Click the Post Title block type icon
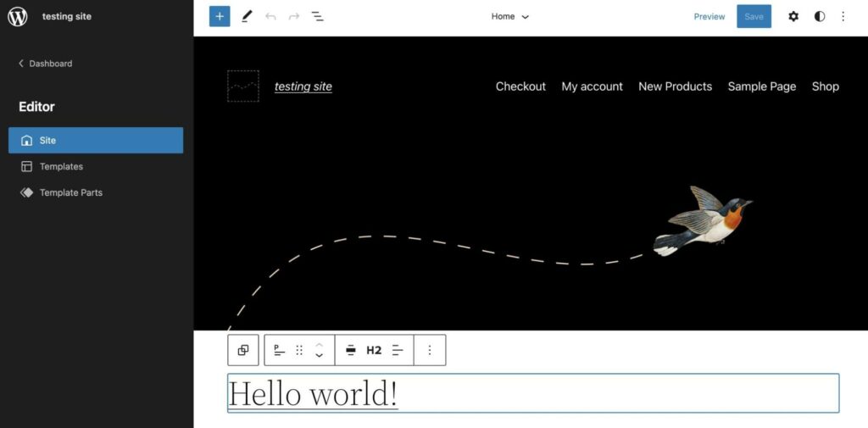Screen dimensions: 868x428 click(279, 350)
